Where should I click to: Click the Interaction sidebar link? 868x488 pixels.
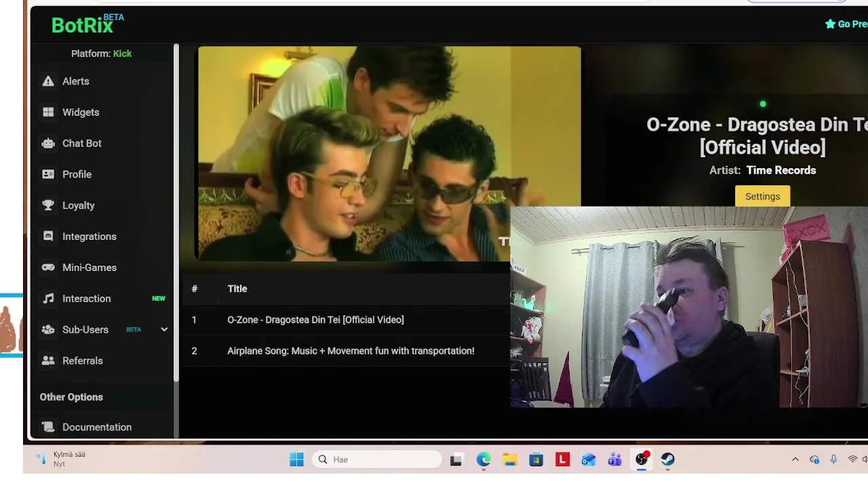point(87,299)
